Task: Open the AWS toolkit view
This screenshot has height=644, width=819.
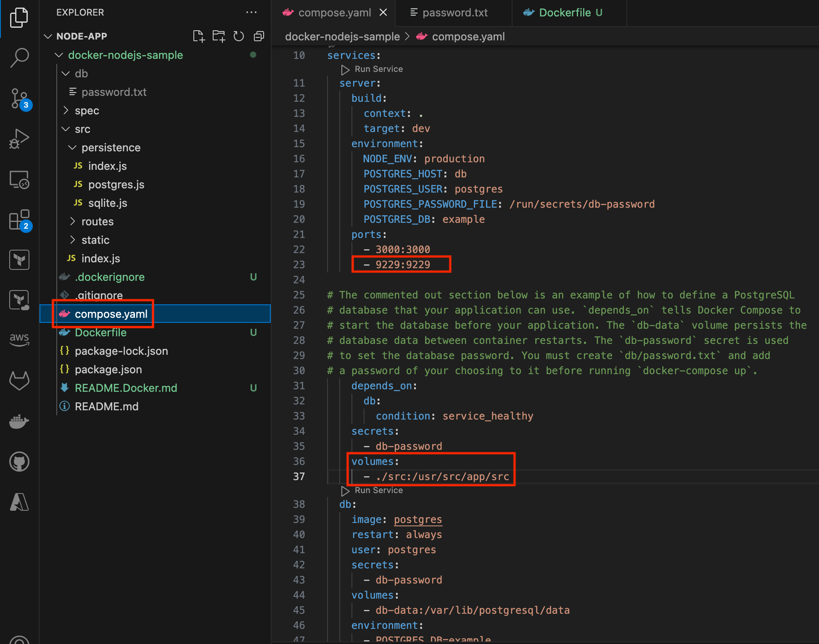Action: click(x=19, y=340)
